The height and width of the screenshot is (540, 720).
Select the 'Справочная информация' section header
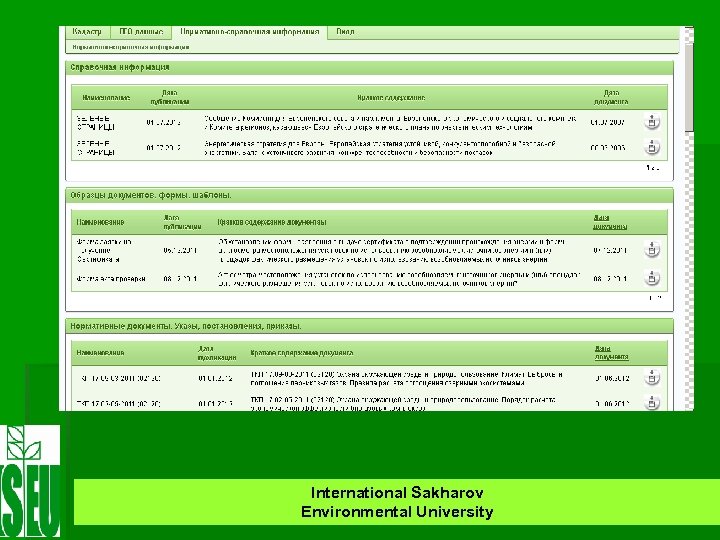pyautogui.click(x=369, y=68)
